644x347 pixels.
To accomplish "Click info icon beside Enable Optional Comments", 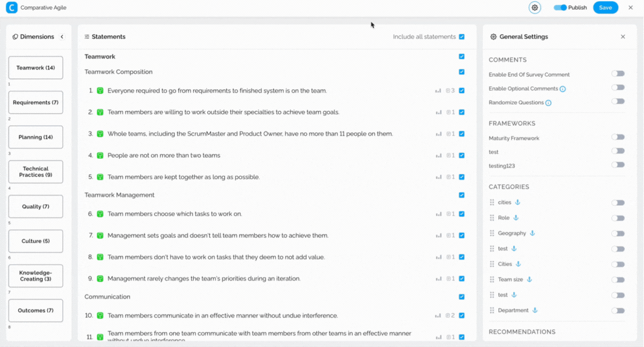I will coord(563,89).
